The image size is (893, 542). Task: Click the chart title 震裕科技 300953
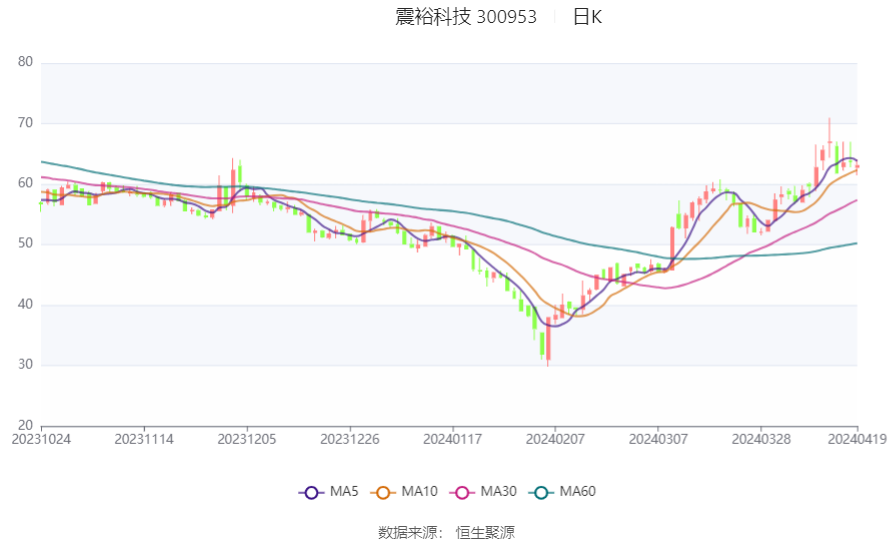pos(466,17)
